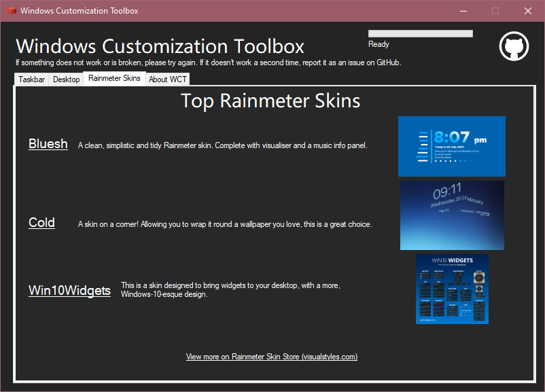This screenshot has height=392, width=545.
Task: Switch to the Desktop tab
Action: 66,79
